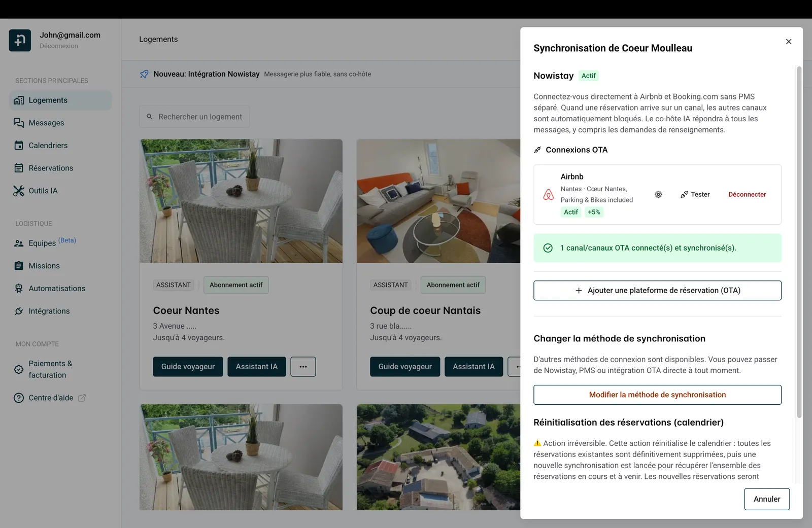This screenshot has height=528, width=812.
Task: Open Airbnb connection settings gear
Action: pyautogui.click(x=658, y=195)
